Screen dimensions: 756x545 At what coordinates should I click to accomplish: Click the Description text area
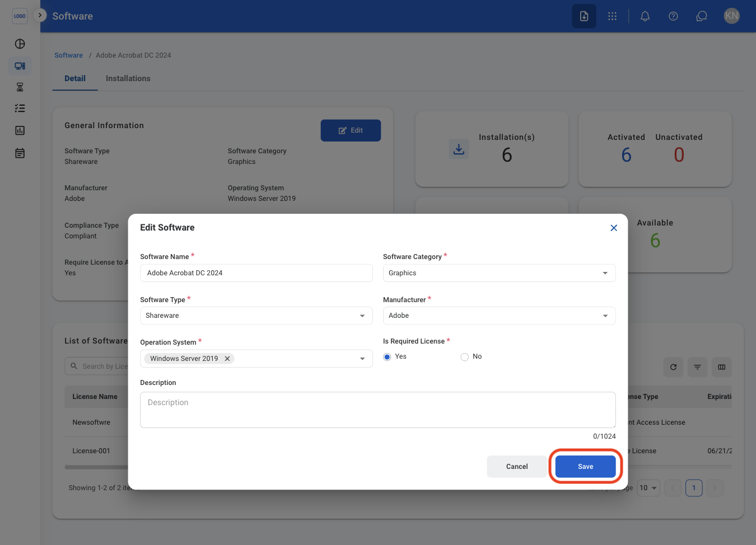click(x=378, y=410)
